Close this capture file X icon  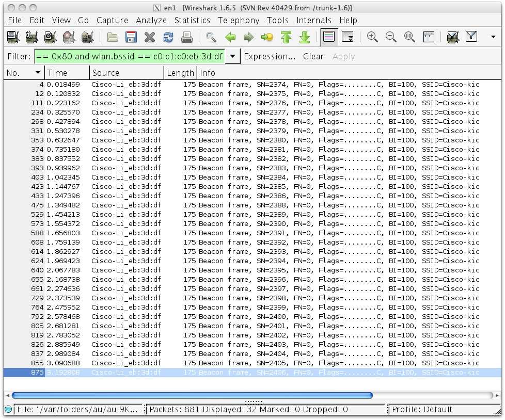[150, 37]
